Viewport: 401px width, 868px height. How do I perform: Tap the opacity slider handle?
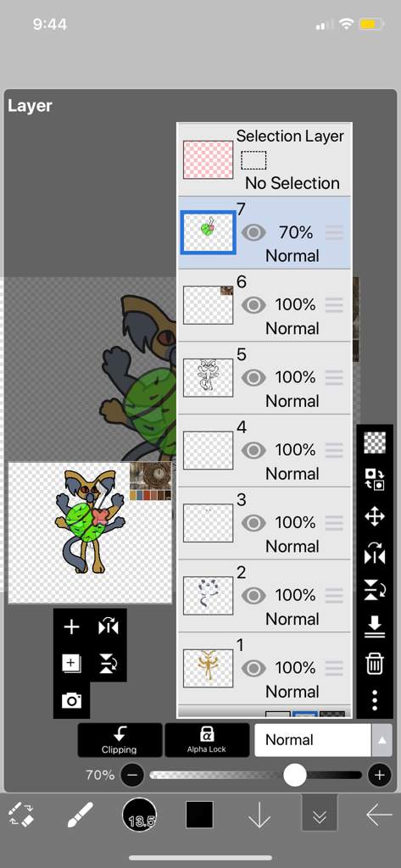pos(295,775)
